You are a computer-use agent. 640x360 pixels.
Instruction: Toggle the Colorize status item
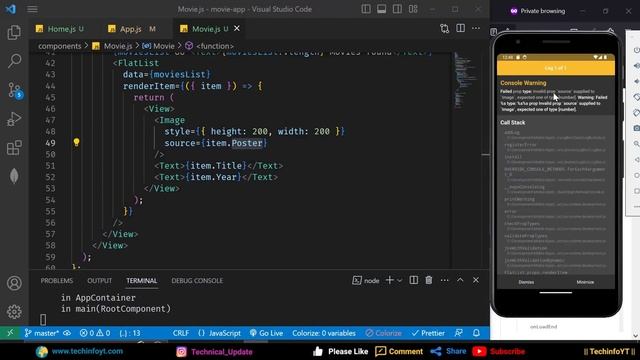[383, 333]
